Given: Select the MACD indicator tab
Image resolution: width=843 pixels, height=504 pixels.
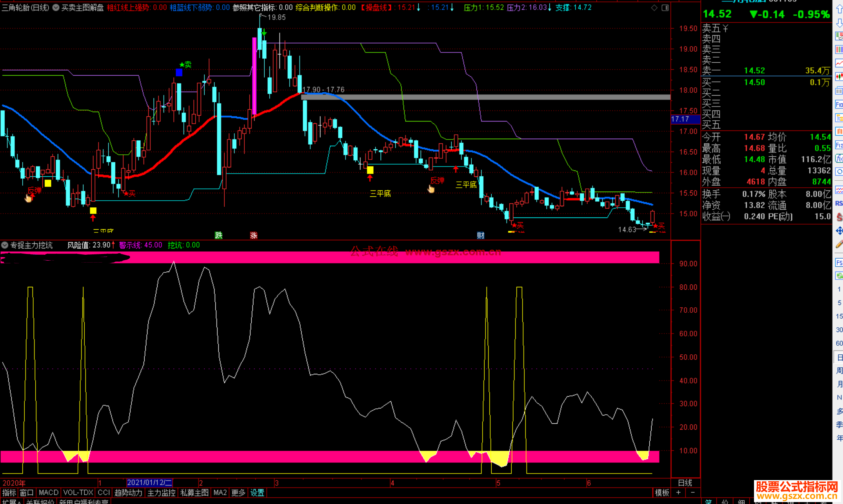Looking at the screenshot, I should (49, 493).
